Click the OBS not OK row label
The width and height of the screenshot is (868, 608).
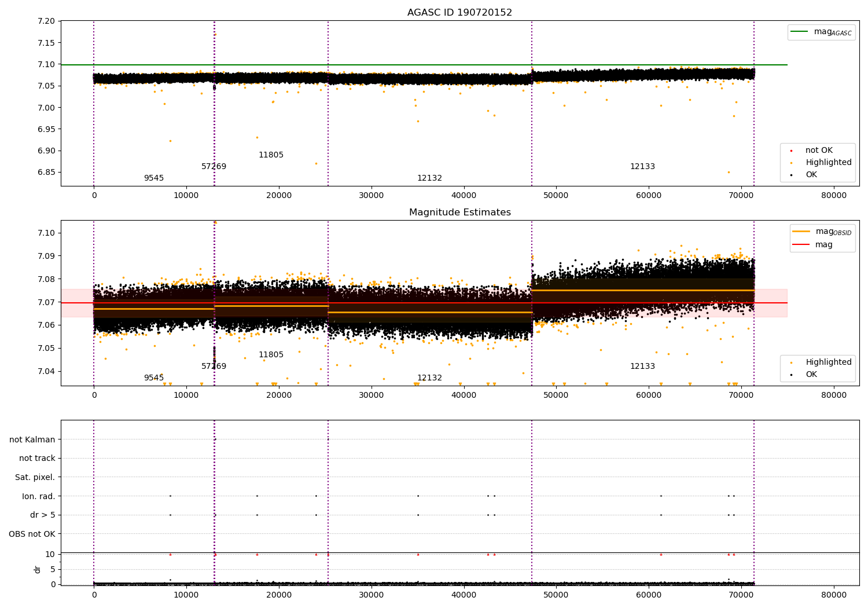pos(32,534)
